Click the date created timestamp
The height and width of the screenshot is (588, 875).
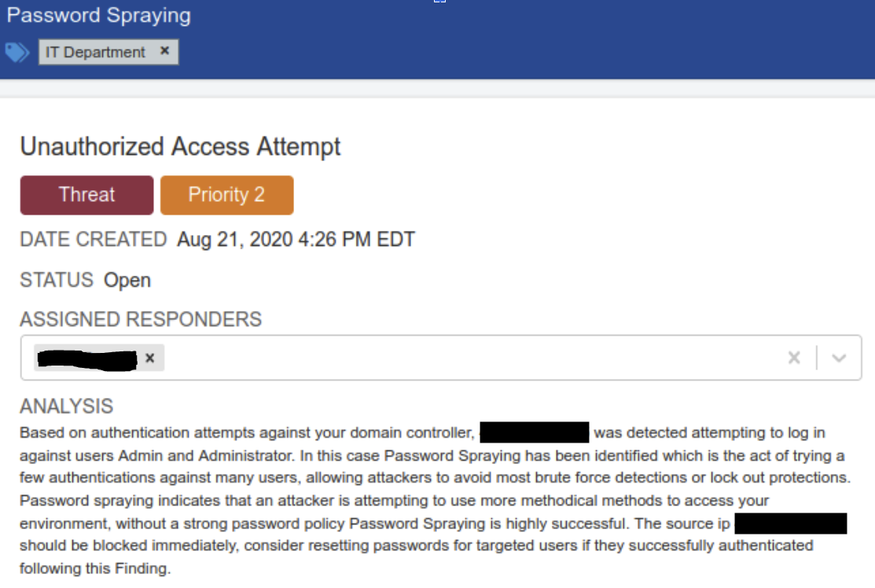point(296,239)
